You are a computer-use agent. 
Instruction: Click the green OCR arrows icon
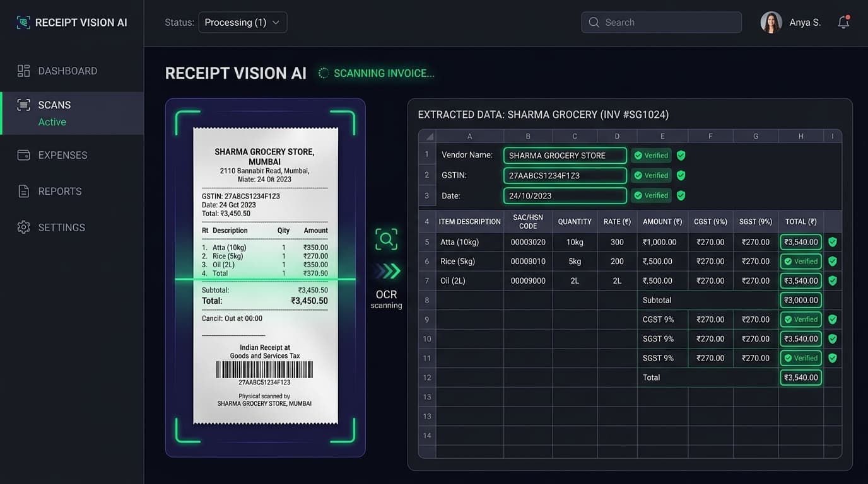[389, 271]
